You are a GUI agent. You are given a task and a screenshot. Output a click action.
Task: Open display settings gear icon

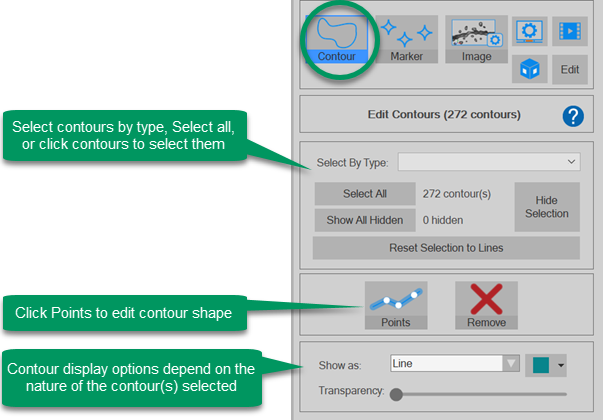point(529,31)
